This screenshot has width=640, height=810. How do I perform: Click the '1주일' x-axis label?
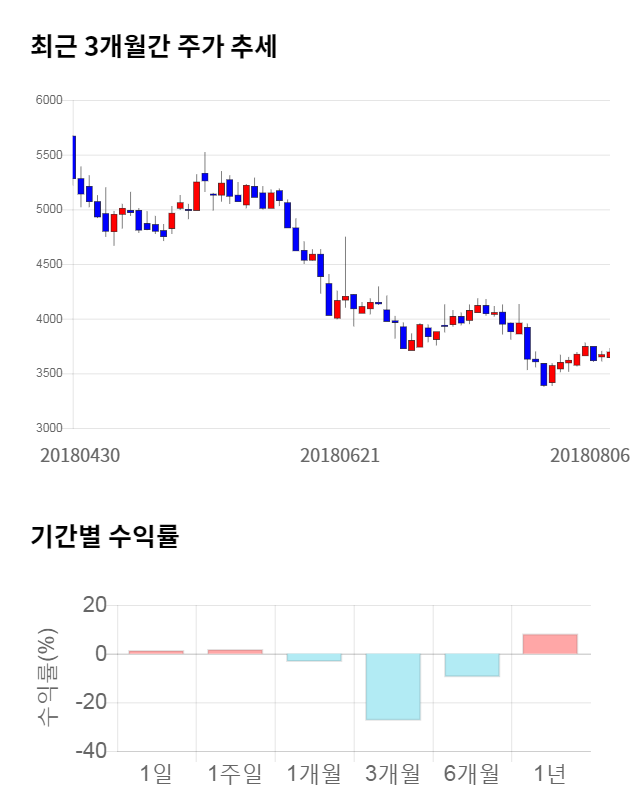235,773
